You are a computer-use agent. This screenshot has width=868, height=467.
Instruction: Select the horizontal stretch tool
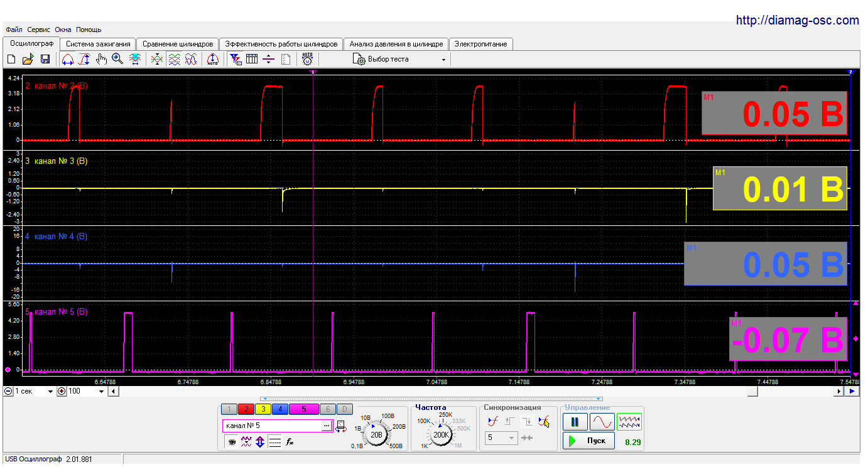pyautogui.click(x=68, y=59)
